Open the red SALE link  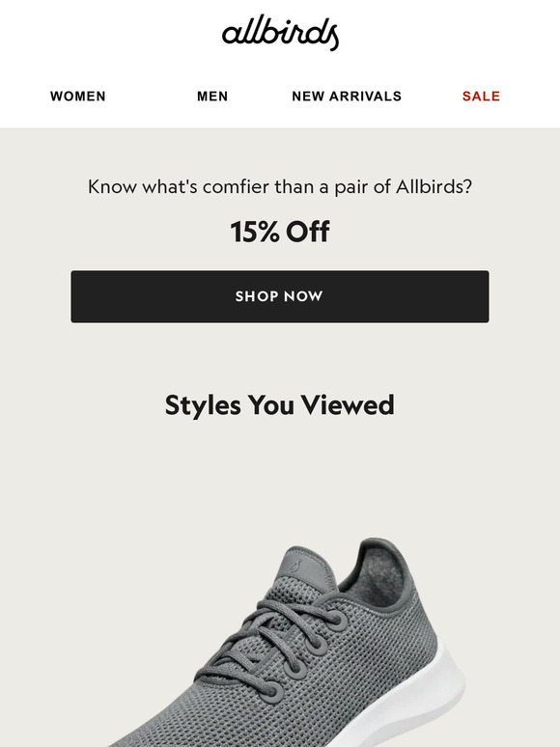point(481,97)
